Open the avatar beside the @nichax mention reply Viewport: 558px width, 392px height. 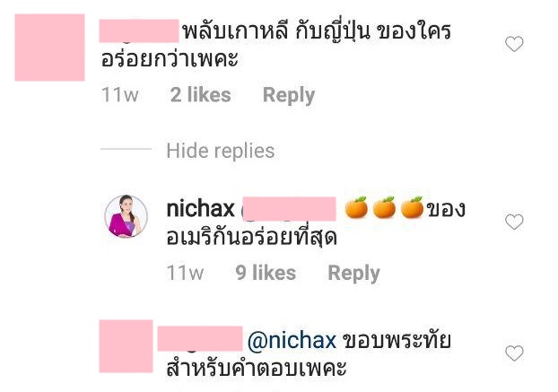point(126,346)
